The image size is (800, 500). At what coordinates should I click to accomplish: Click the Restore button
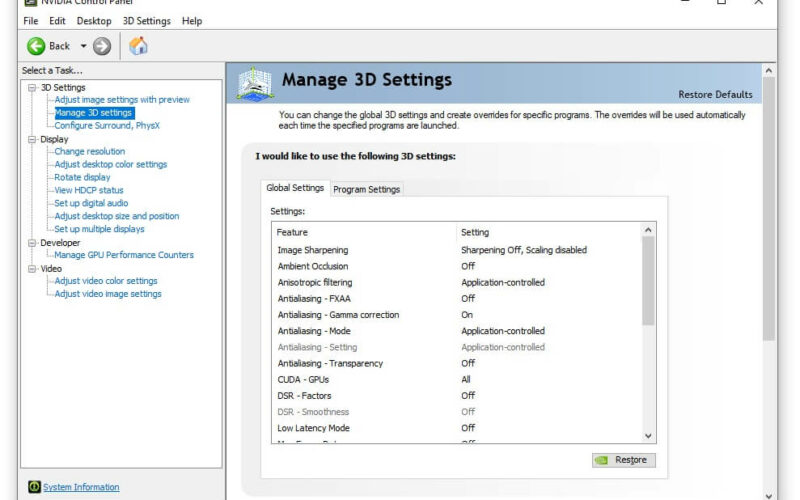pyautogui.click(x=624, y=460)
